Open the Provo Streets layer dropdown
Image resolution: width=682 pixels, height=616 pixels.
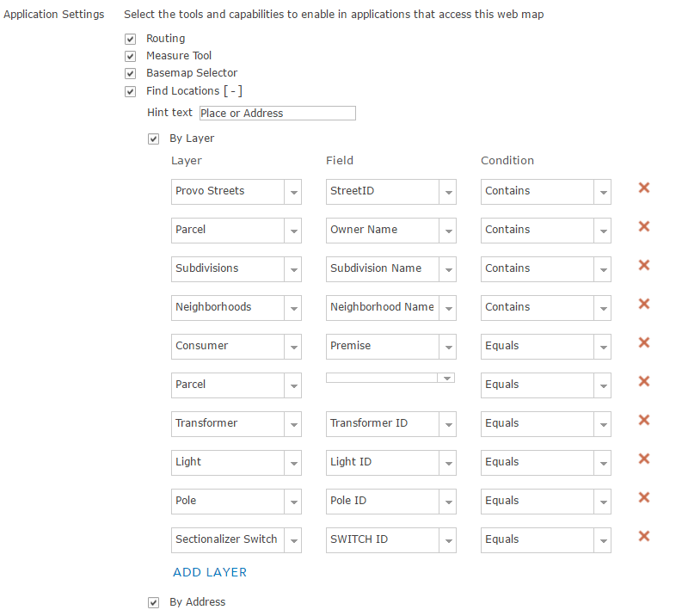click(293, 192)
